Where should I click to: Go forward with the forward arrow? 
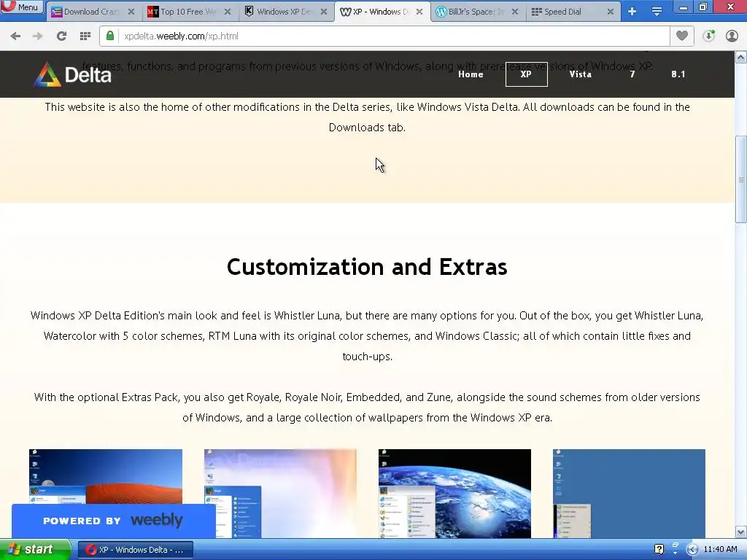pos(38,36)
